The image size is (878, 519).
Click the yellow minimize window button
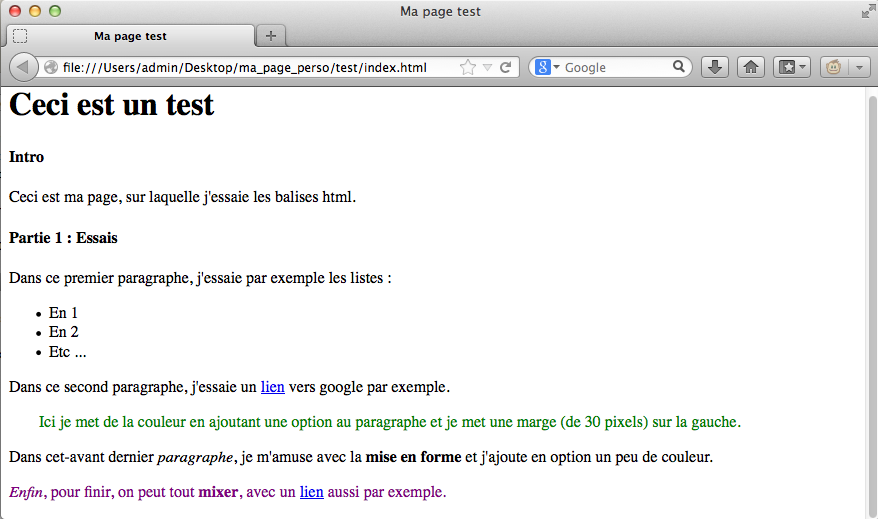35,11
